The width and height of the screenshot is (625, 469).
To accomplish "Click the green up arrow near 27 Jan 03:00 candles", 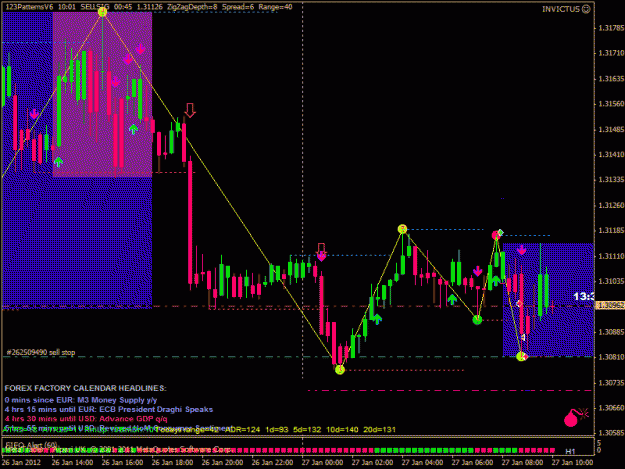I will 377,319.
